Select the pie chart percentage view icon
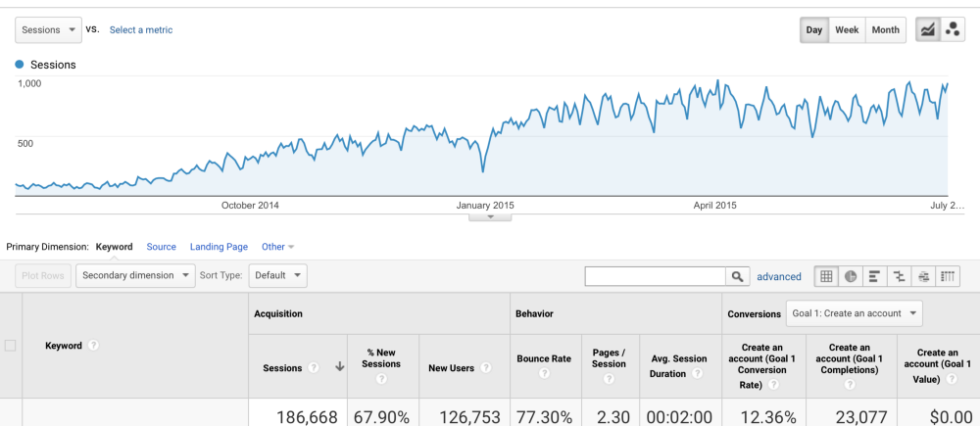 click(851, 276)
